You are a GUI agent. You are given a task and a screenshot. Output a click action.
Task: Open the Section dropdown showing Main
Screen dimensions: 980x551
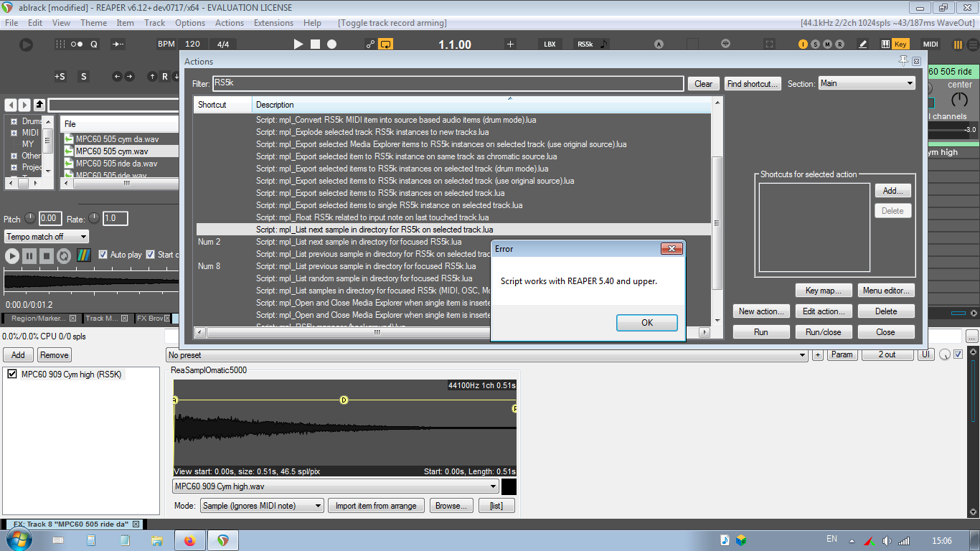(867, 83)
